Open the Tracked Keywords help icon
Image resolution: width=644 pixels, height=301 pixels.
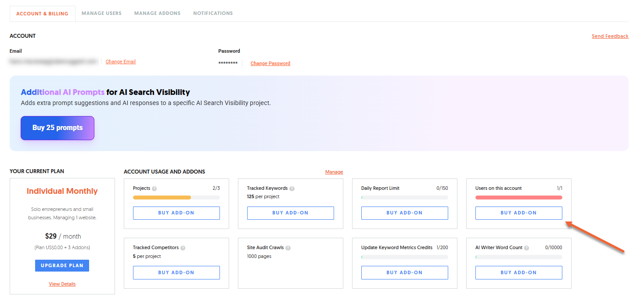[x=292, y=189]
